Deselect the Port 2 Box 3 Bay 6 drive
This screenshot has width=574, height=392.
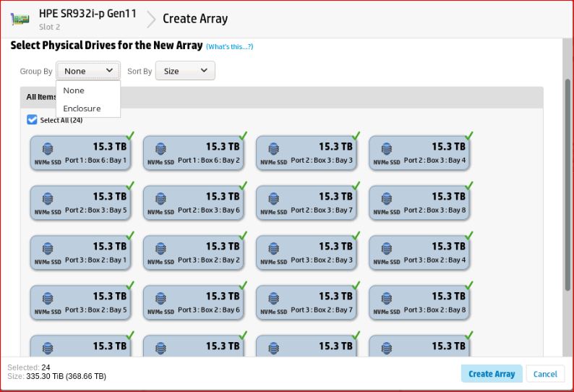coord(193,203)
